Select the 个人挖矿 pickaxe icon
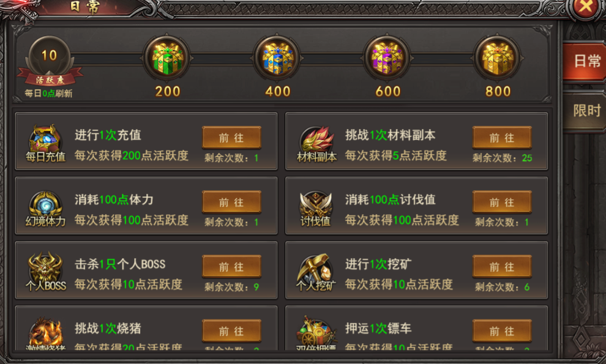Screen dimensions: 606x364 point(315,267)
